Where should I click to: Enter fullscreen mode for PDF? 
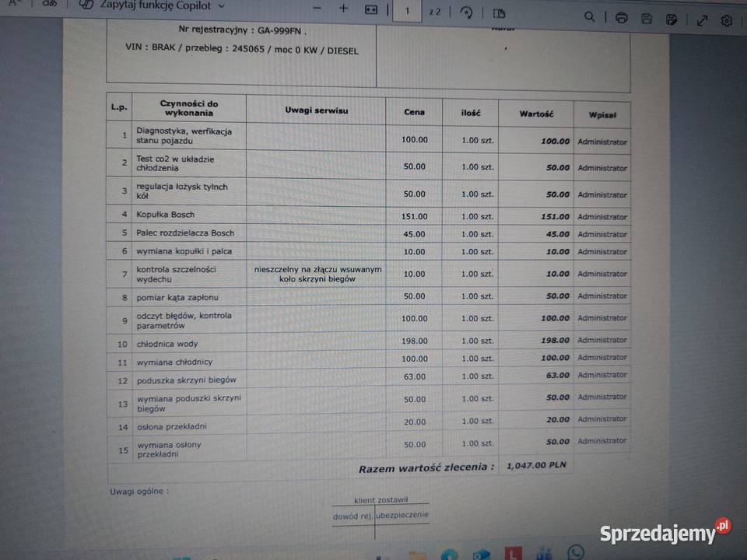point(702,20)
